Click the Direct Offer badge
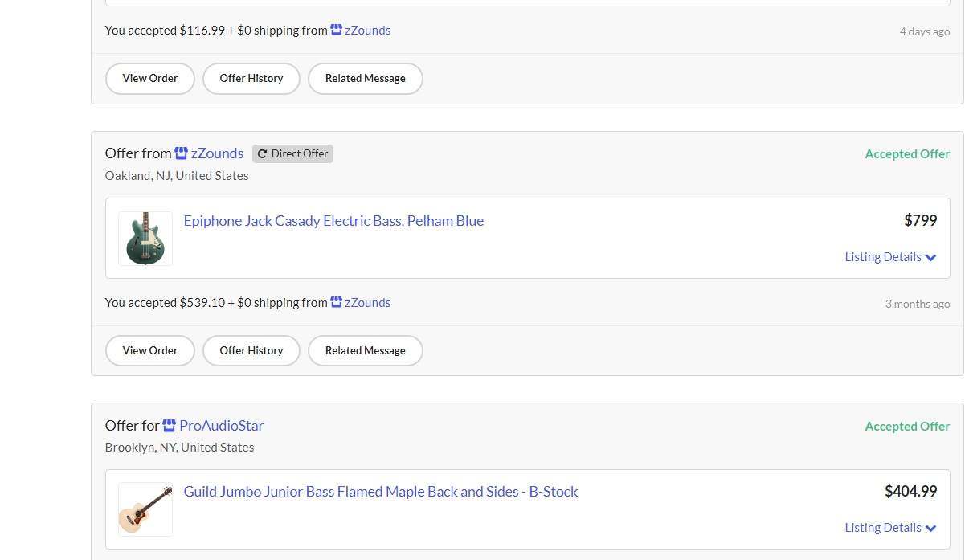 click(x=292, y=153)
